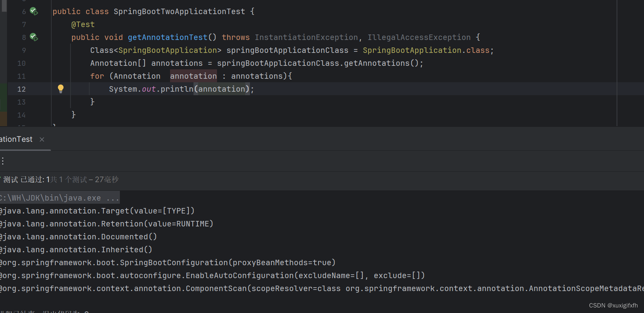The image size is (644, 313).
Task: Click getAnnotationTest method name
Action: click(x=168, y=37)
